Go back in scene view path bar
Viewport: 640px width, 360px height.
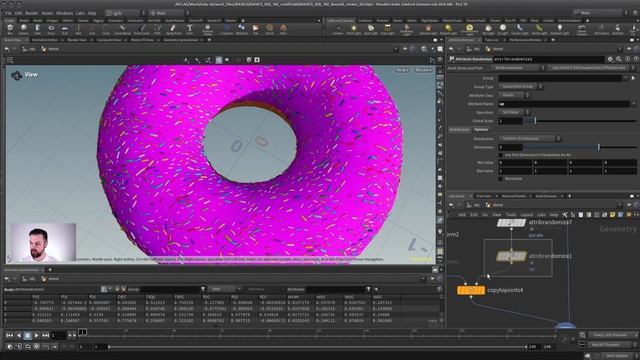pyautogui.click(x=7, y=49)
